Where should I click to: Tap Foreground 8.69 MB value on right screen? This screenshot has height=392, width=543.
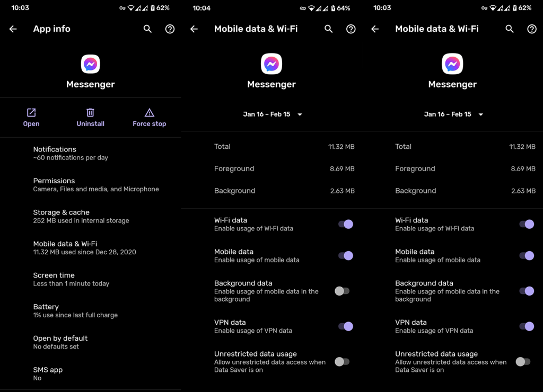click(523, 169)
